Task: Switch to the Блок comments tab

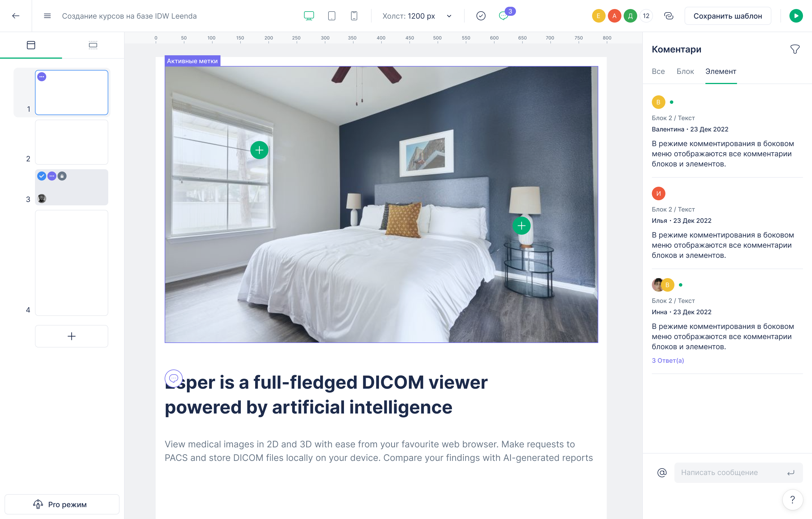Action: [x=685, y=72]
